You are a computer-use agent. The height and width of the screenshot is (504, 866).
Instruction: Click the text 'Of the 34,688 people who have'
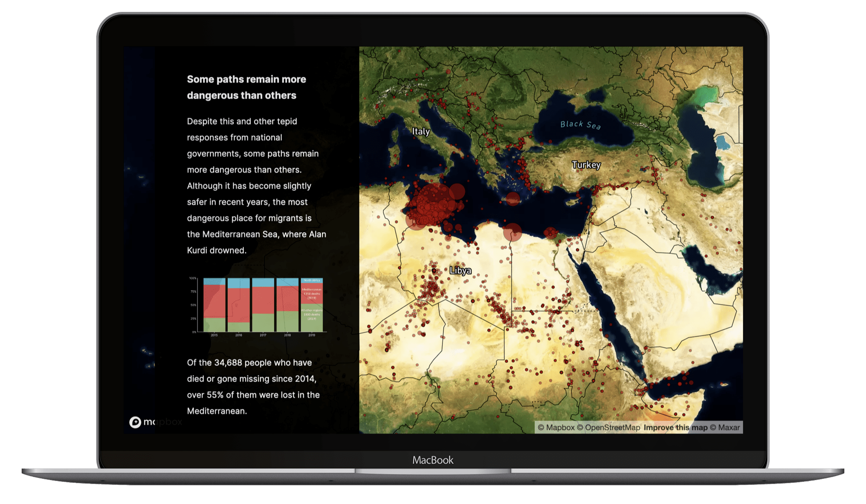pyautogui.click(x=249, y=362)
